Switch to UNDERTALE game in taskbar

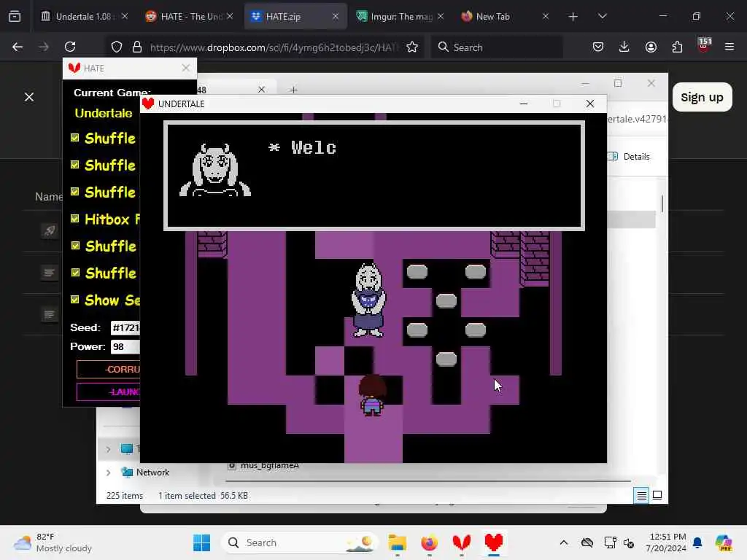pos(494,542)
